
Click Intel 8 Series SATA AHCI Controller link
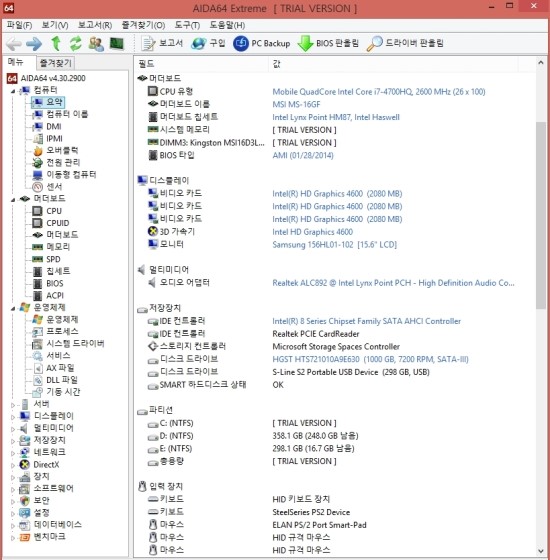click(x=366, y=321)
